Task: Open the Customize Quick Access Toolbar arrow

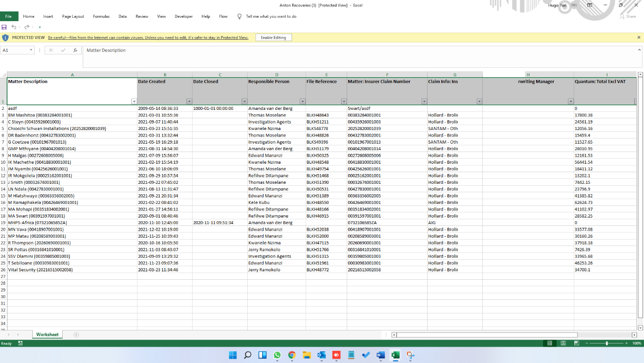Action: pyautogui.click(x=40, y=27)
